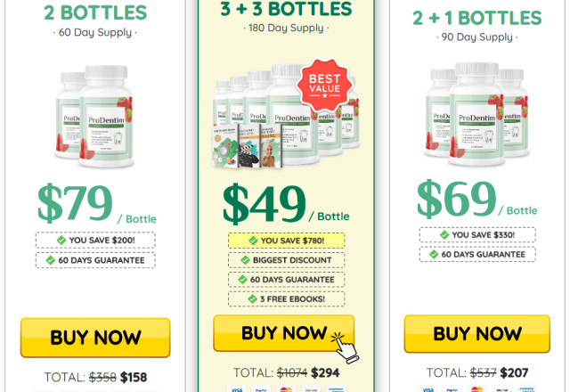Image resolution: width=570 pixels, height=392 pixels.
Task: Click the red Best Value badge
Action: click(324, 85)
